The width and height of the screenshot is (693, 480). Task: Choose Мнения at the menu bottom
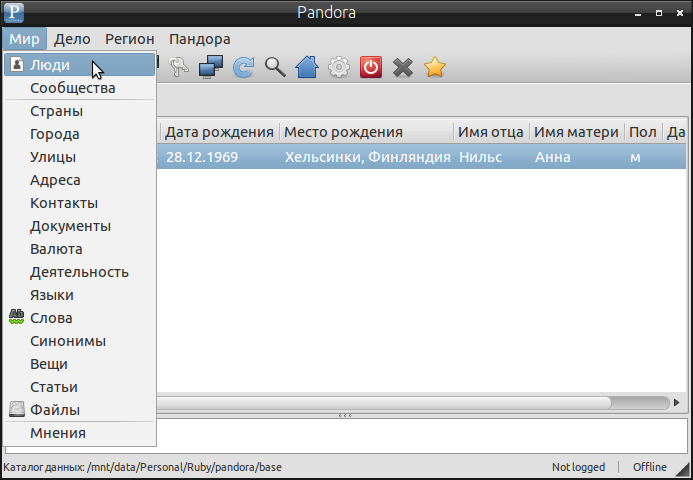click(x=80, y=433)
